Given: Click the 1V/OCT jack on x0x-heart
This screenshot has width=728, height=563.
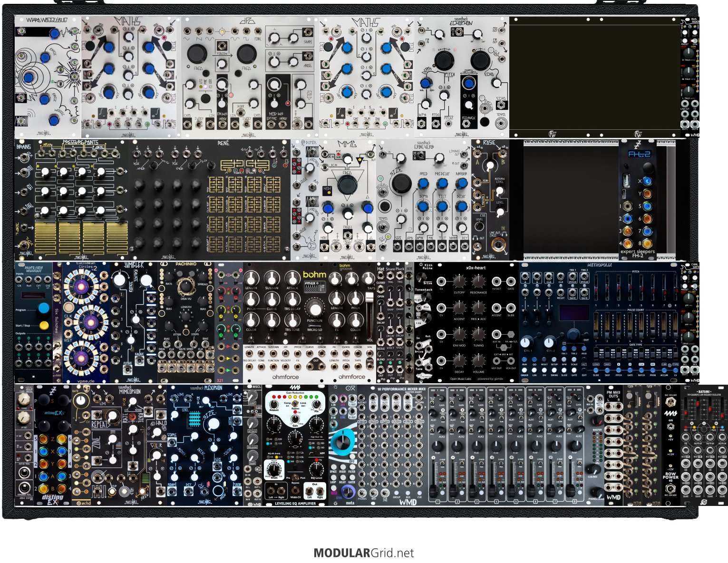Looking at the screenshot, I should click(x=496, y=282).
